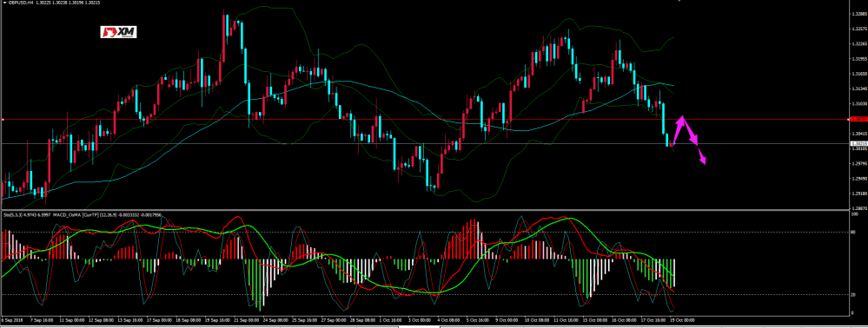The height and width of the screenshot is (328, 868).
Task: Click price axis label 1.32575
Action: 859,29
